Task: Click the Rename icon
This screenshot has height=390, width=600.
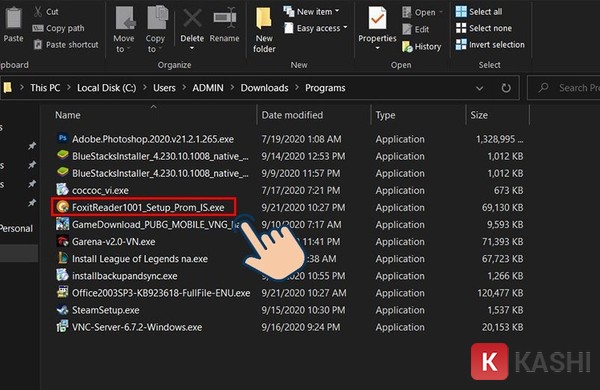Action: tap(225, 18)
